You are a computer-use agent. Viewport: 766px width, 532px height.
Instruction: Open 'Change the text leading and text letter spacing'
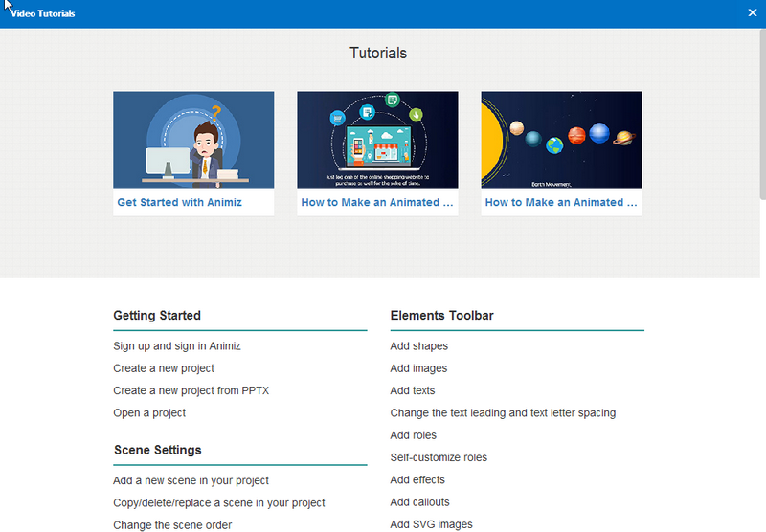pos(503,413)
